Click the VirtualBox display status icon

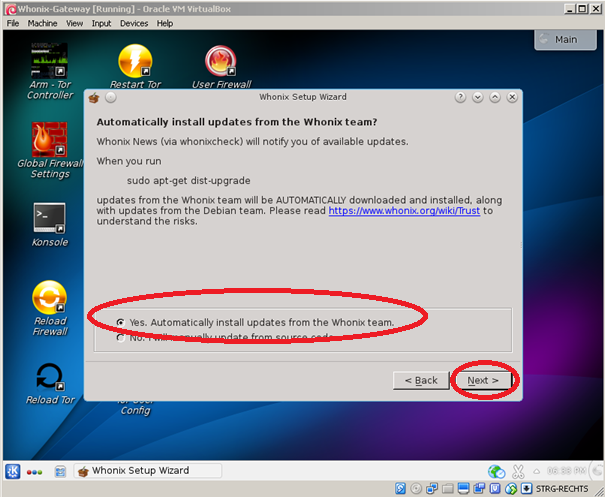click(463, 488)
